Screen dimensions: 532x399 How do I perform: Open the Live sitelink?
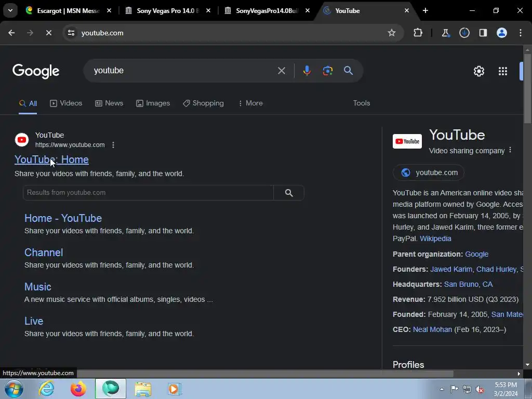pos(34,321)
